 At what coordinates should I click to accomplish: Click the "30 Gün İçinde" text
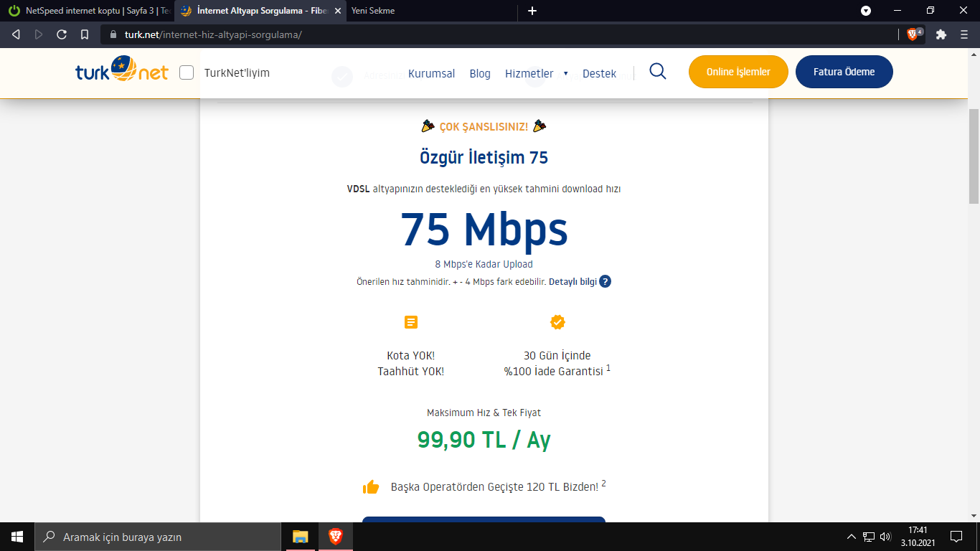pyautogui.click(x=557, y=356)
